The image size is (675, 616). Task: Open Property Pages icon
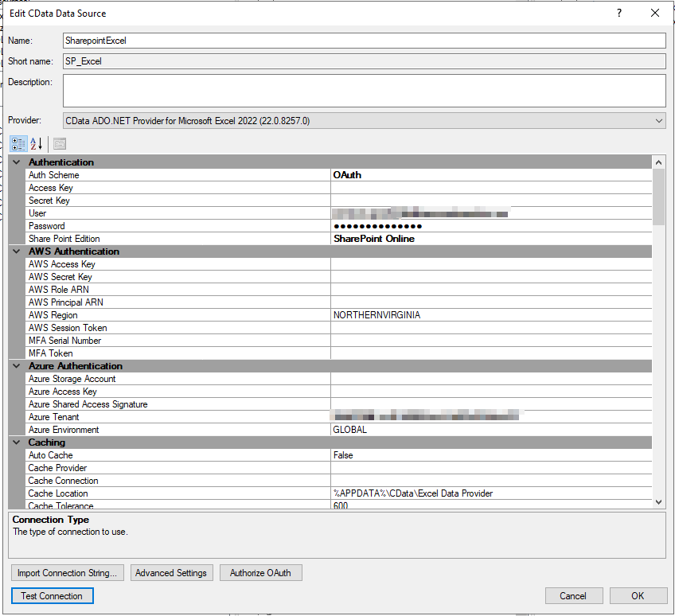coord(60,144)
